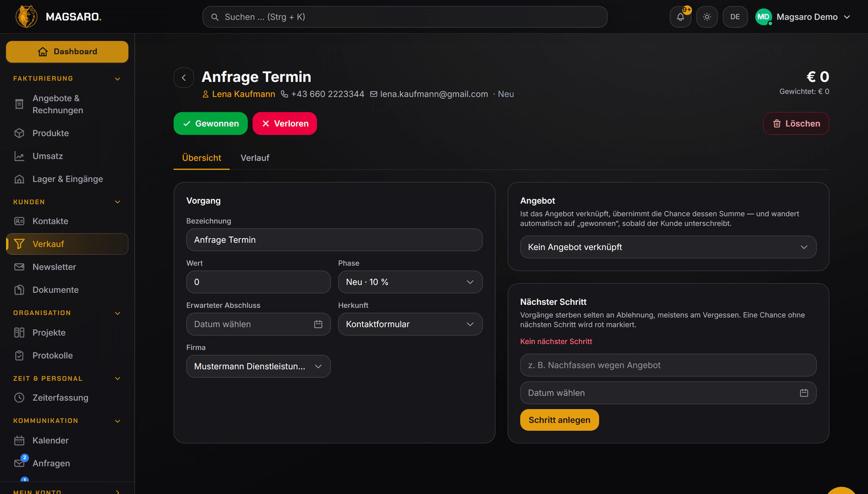Open the Erwarteter Abschluss date picker
The height and width of the screenshot is (494, 868).
pyautogui.click(x=258, y=324)
